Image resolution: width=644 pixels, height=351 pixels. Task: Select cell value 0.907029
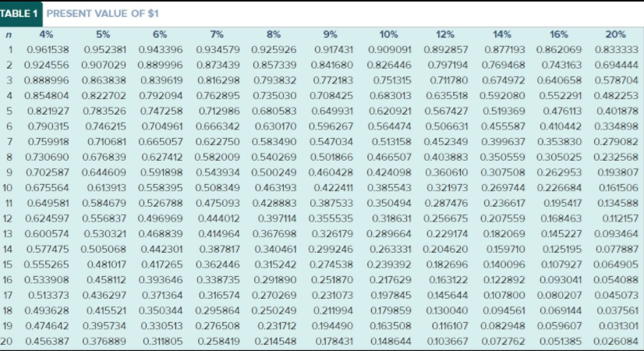click(x=104, y=65)
